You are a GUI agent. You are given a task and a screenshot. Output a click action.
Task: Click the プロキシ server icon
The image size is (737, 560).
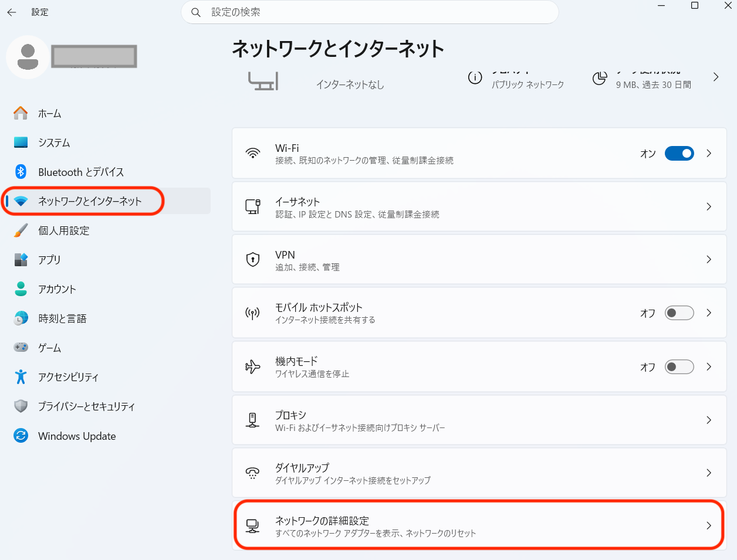(253, 420)
